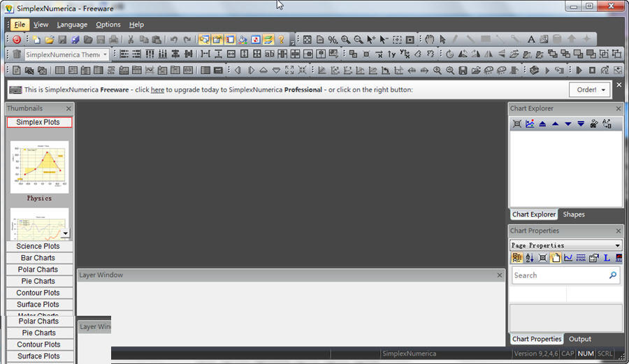Open the Pie Charts category above Contour Plots
Image resolution: width=629 pixels, height=364 pixels.
[x=39, y=281]
